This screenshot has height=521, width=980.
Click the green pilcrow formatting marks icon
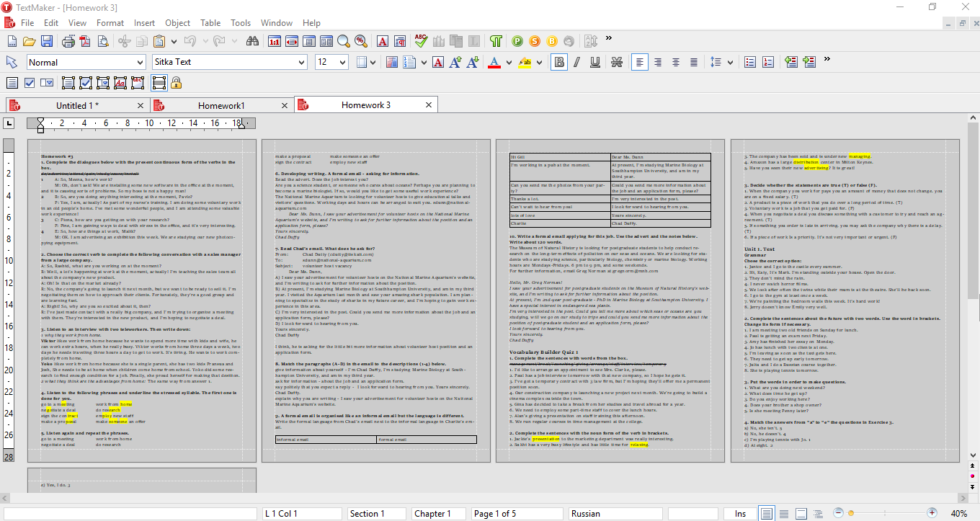coord(496,41)
